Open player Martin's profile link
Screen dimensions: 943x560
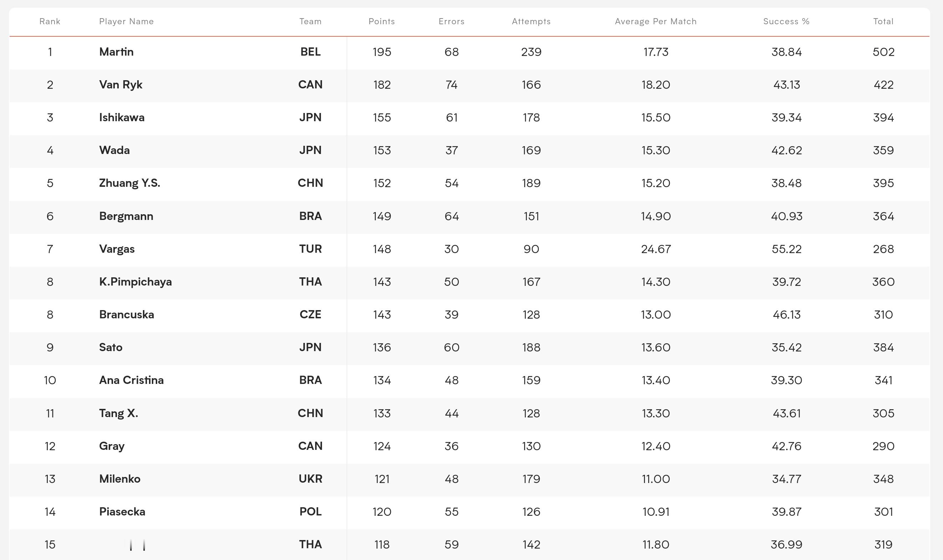116,52
